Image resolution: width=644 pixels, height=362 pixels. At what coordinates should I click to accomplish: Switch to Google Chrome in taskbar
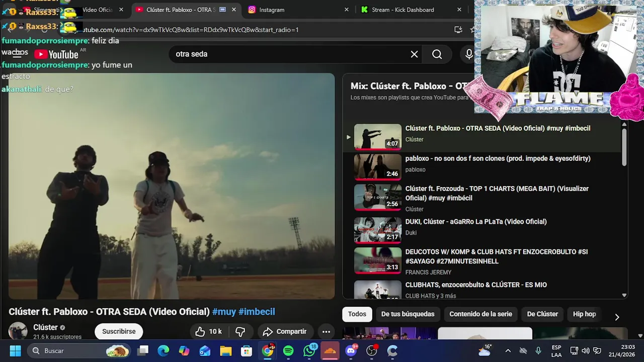[268, 350]
